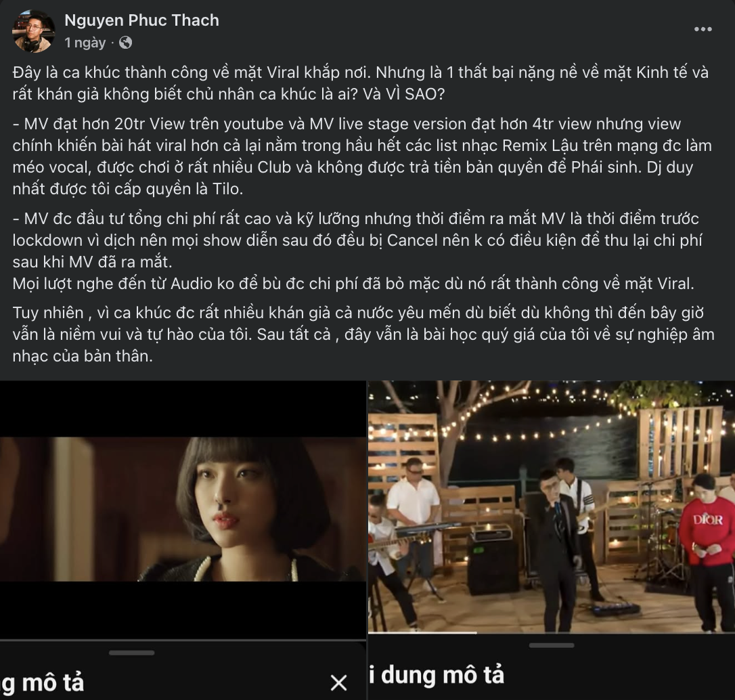Click the paragraph starting '- MV đc đầu tư'
The image size is (735, 700).
(x=357, y=240)
